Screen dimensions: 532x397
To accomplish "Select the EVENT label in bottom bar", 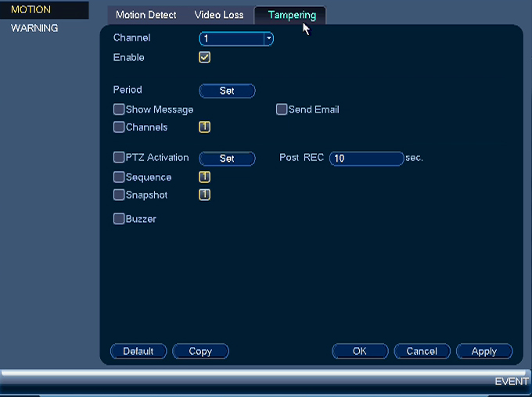I will (x=512, y=381).
